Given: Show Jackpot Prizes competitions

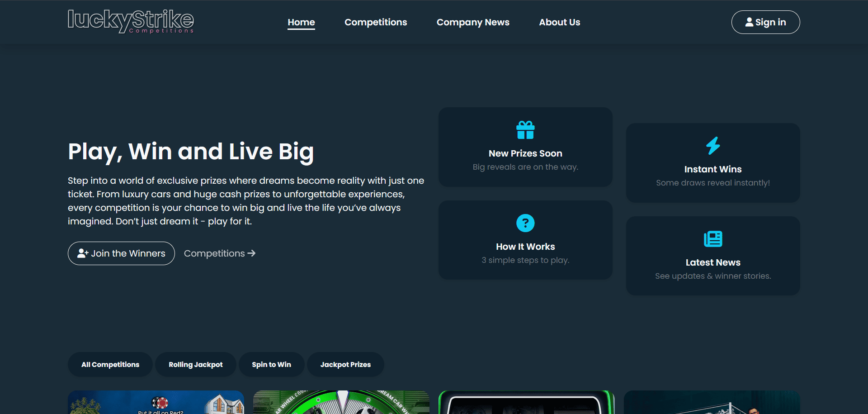Looking at the screenshot, I should [x=345, y=365].
